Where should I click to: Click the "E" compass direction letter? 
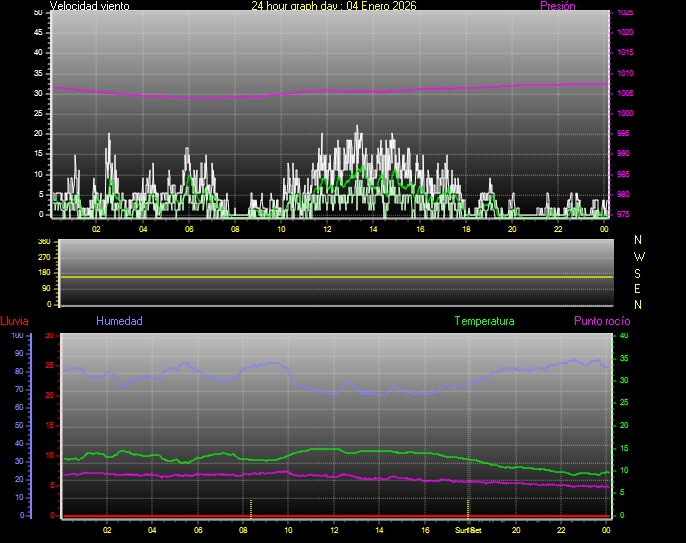pos(639,288)
